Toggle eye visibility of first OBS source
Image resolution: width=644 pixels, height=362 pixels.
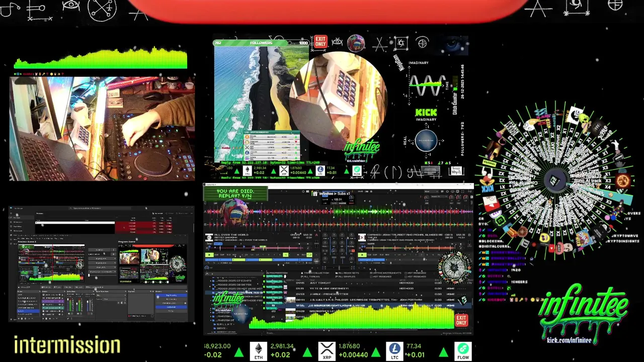click(x=59, y=295)
